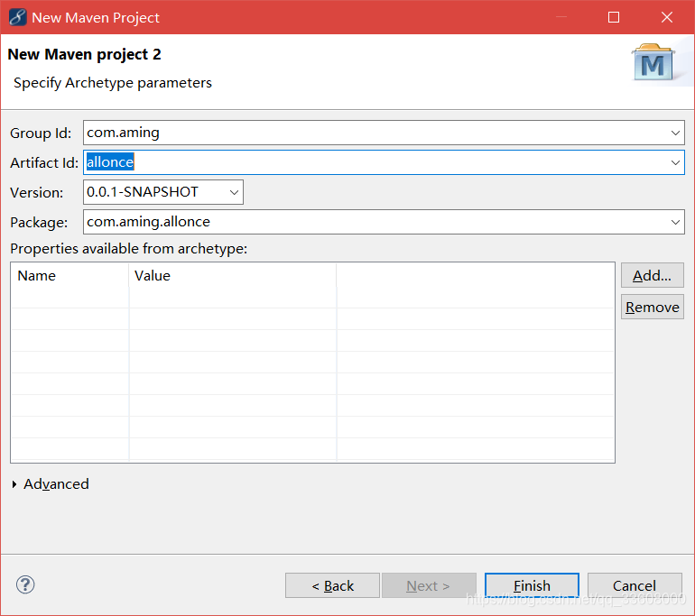This screenshot has width=695, height=616.
Task: Maximize the New Maven Project window
Action: point(614,17)
